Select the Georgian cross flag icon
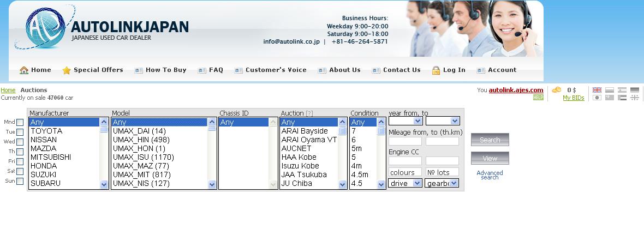 click(635, 97)
